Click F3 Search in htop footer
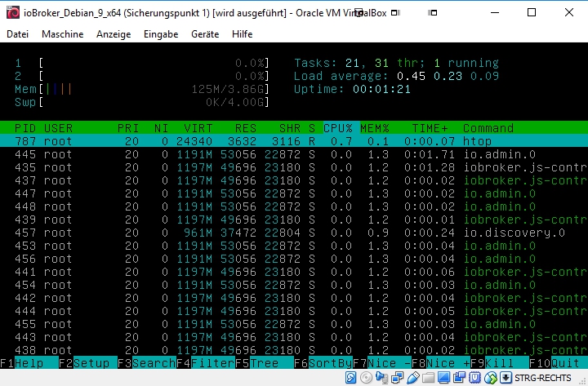 [147, 363]
